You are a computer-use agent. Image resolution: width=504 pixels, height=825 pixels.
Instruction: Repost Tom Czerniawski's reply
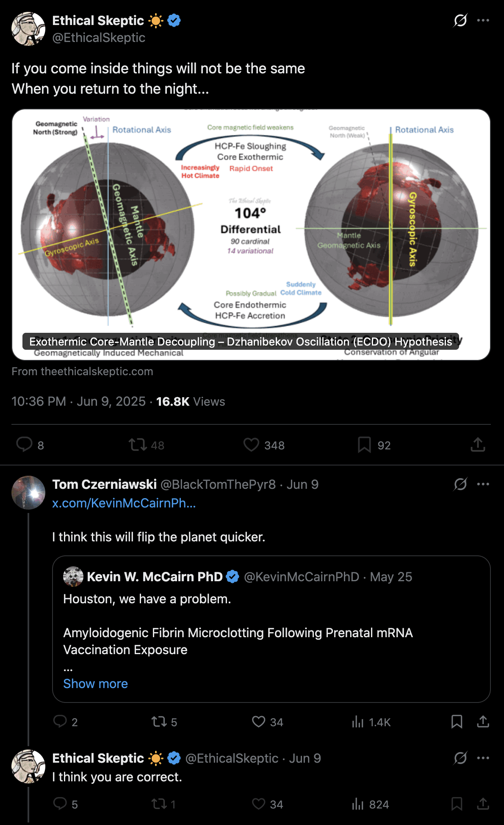point(159,722)
